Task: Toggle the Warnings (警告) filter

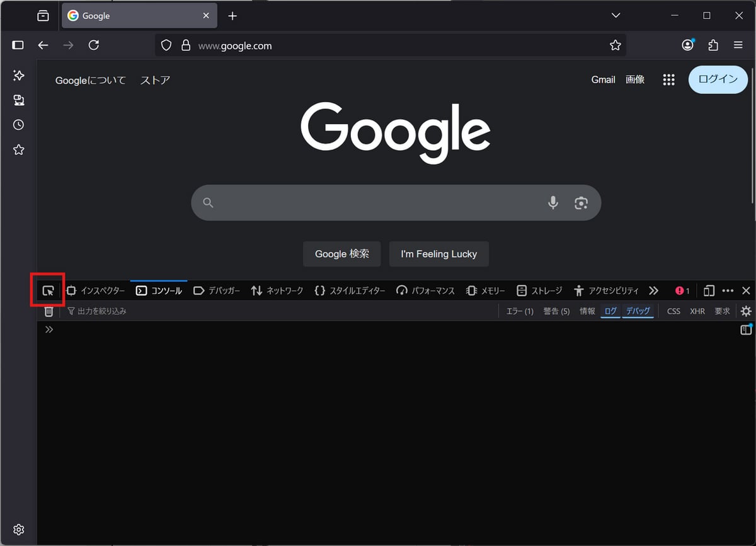Action: pyautogui.click(x=556, y=311)
